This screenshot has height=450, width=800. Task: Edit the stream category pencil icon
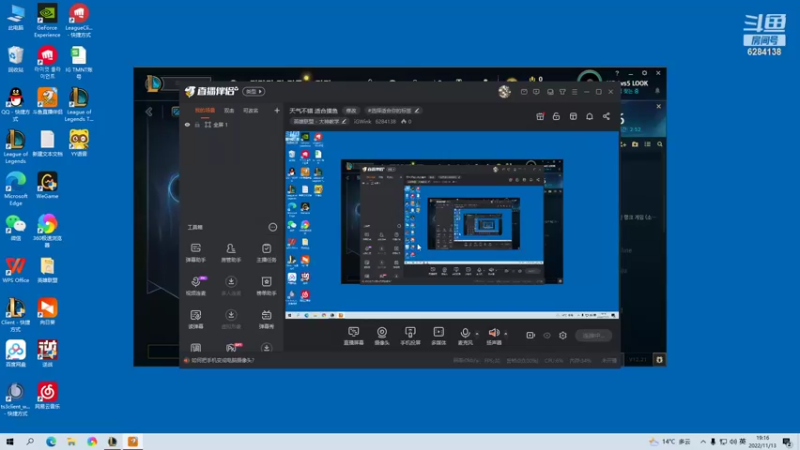[x=344, y=121]
